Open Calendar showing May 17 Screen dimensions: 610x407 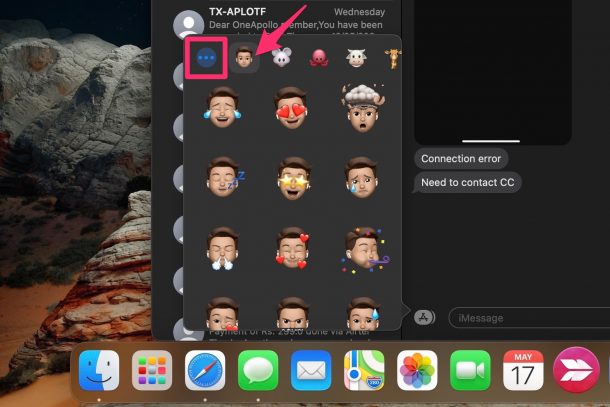(523, 370)
